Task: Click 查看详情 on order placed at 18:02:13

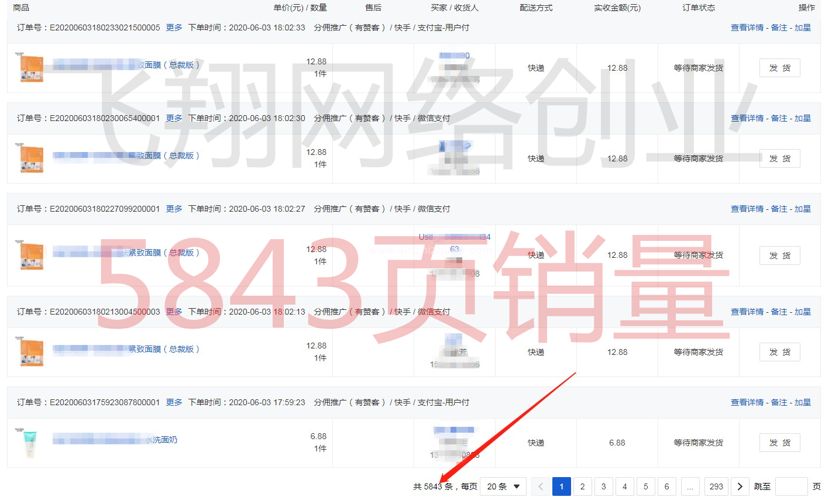Action: click(x=747, y=312)
